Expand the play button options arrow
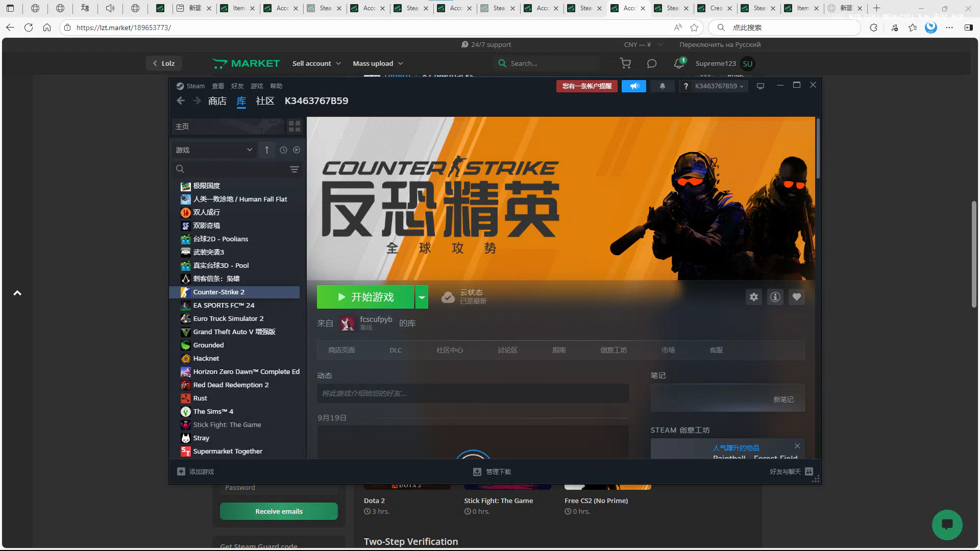This screenshot has width=980, height=551. tap(422, 297)
